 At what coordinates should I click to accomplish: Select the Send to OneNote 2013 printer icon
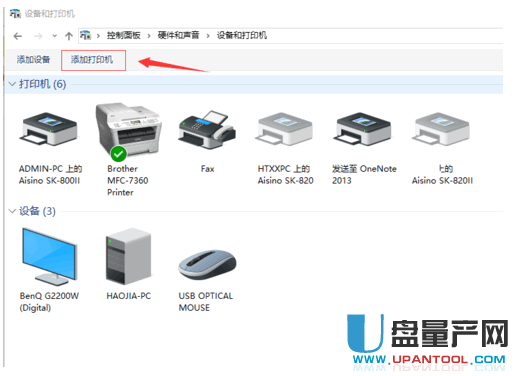[x=363, y=129]
